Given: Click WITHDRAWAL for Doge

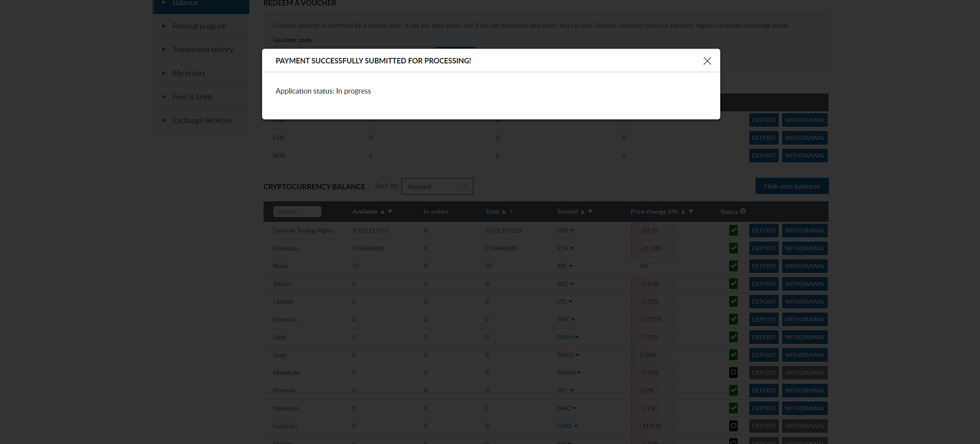Looking at the screenshot, I should [805, 355].
